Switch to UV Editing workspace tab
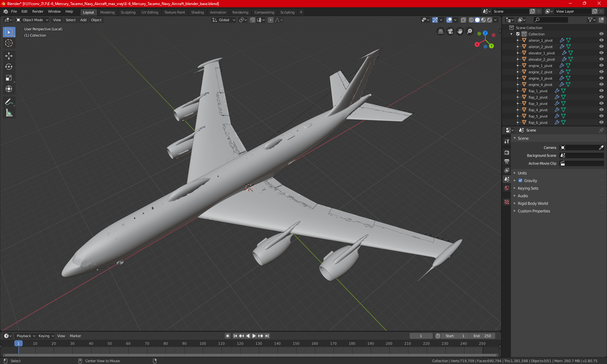 [150, 12]
